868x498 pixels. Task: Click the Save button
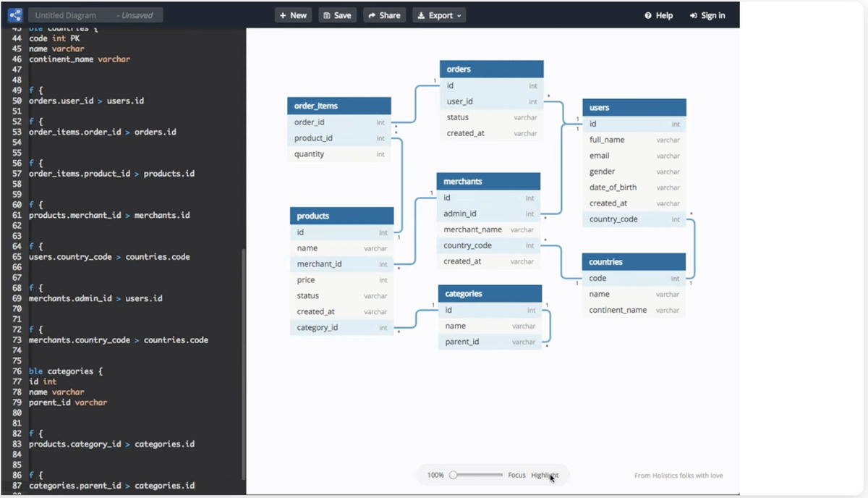(337, 14)
